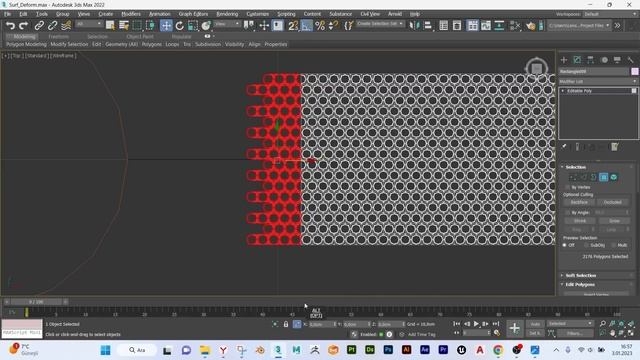Redo the last action
This screenshot has width=640, height=360.
(24, 26)
